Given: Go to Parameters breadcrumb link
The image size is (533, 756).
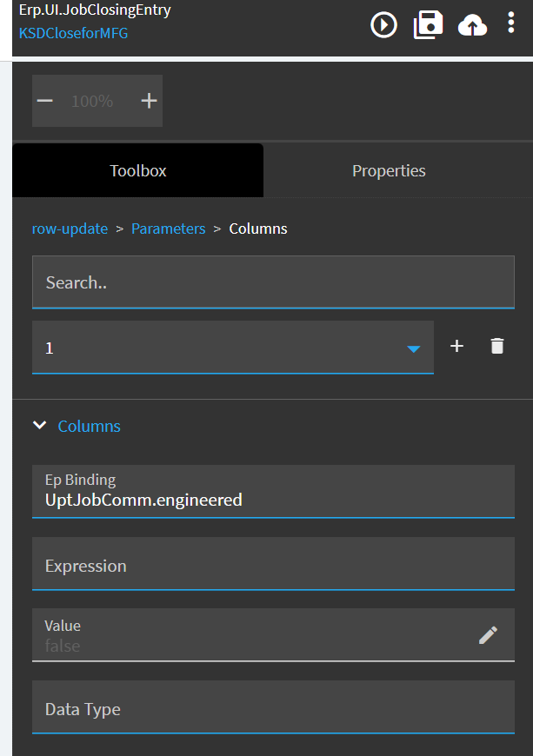Looking at the screenshot, I should coord(168,229).
